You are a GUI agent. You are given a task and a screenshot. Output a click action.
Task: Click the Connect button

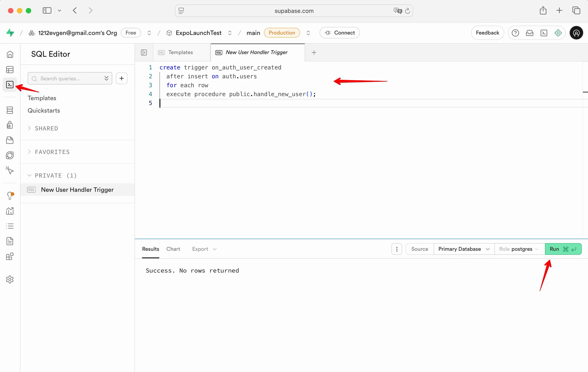pos(339,33)
